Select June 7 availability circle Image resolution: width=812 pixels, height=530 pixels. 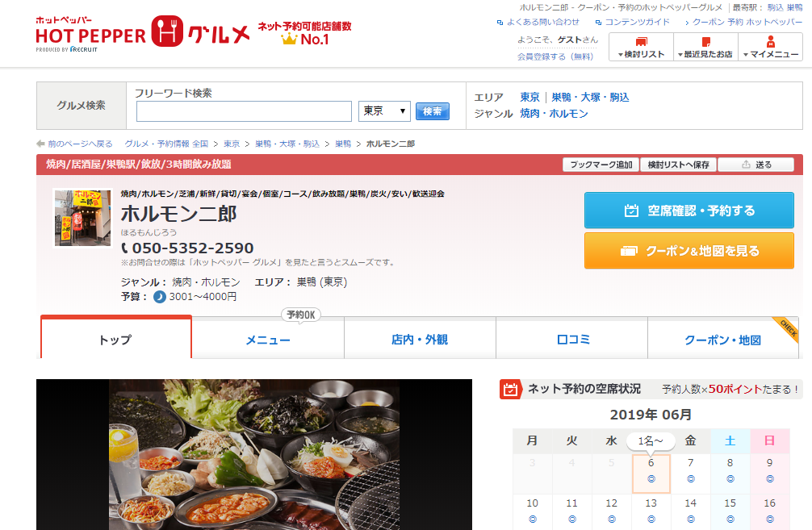[691, 479]
